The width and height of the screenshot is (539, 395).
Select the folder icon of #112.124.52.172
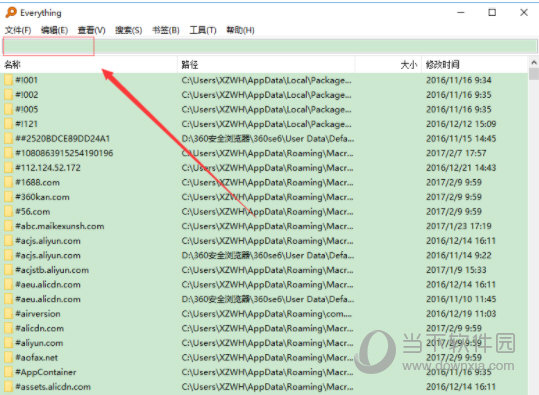click(9, 168)
